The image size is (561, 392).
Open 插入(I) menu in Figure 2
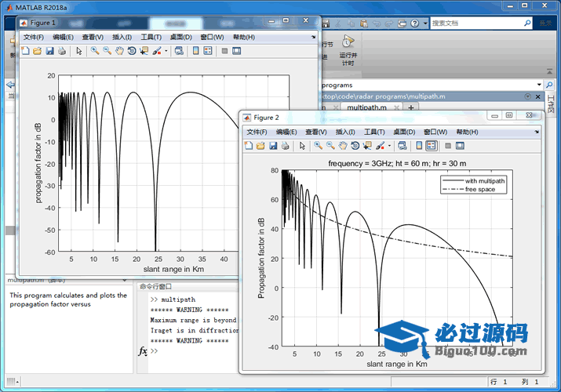pyautogui.click(x=345, y=132)
